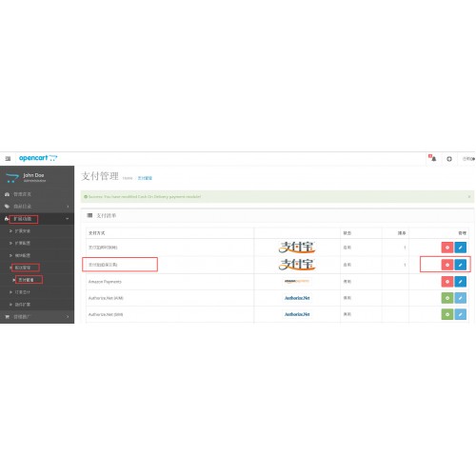Click the Home breadcrumb link
This screenshot has width=476, height=476.
click(x=128, y=178)
